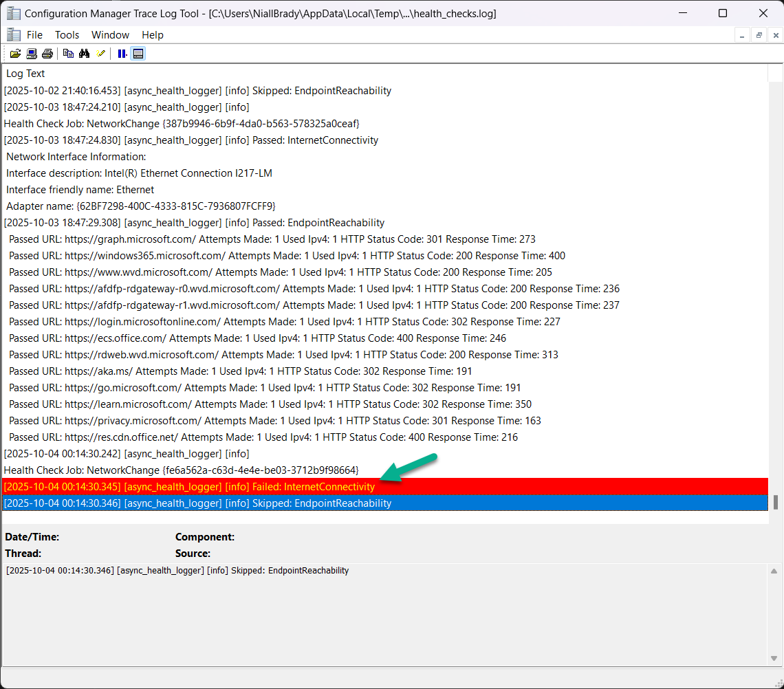Open the File menu
This screenshot has width=784, height=689.
coord(34,35)
